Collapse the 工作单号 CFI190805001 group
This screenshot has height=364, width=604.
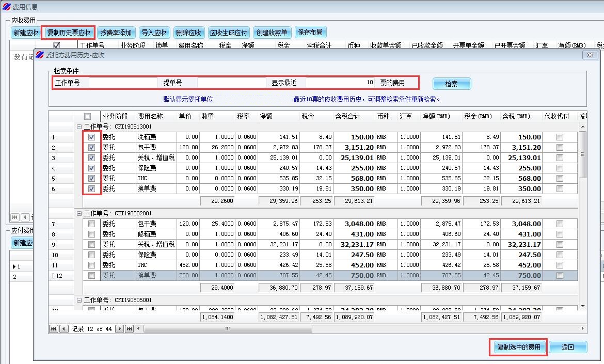(x=80, y=300)
